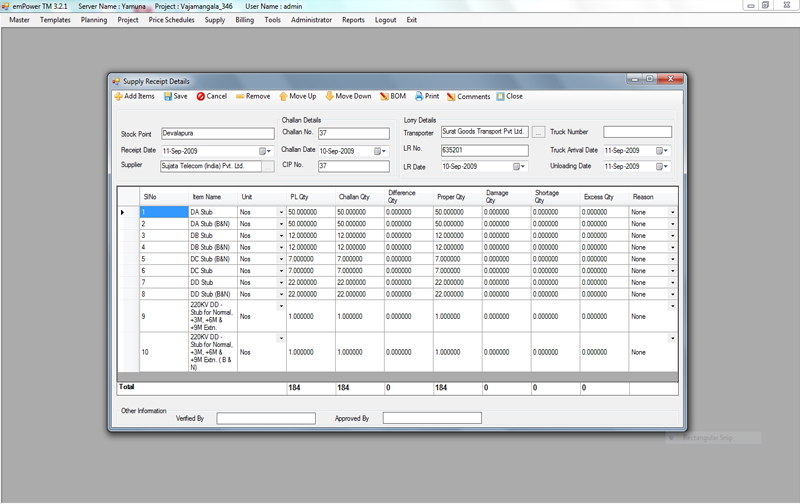Viewport: 800px width, 504px height.
Task: Print the supply receipt details
Action: coord(426,97)
